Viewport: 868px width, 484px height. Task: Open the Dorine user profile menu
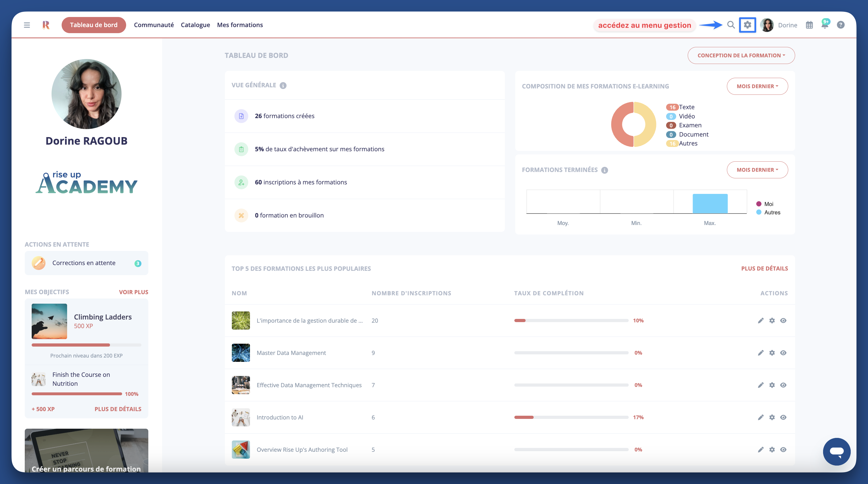779,25
